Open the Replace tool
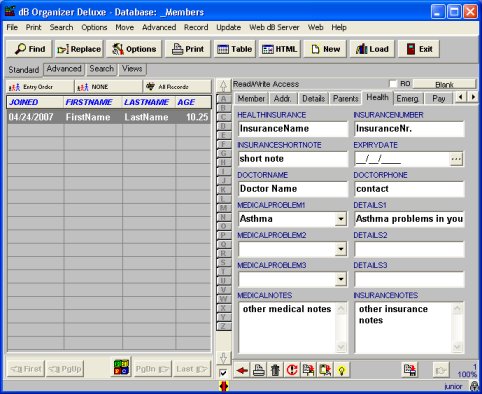The height and width of the screenshot is (394, 482). [79, 49]
